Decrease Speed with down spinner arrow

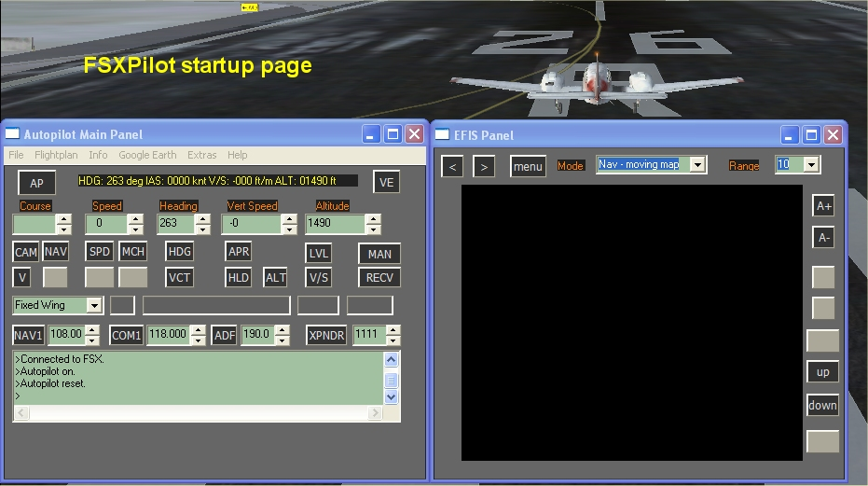click(135, 229)
